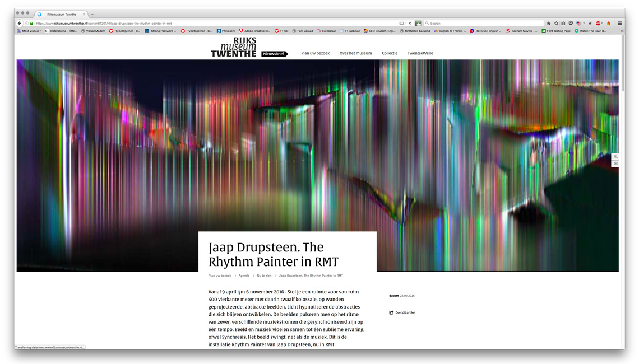The image size is (639, 364).
Task: Click the share icon next to Deel dit artikel
Action: click(x=391, y=312)
